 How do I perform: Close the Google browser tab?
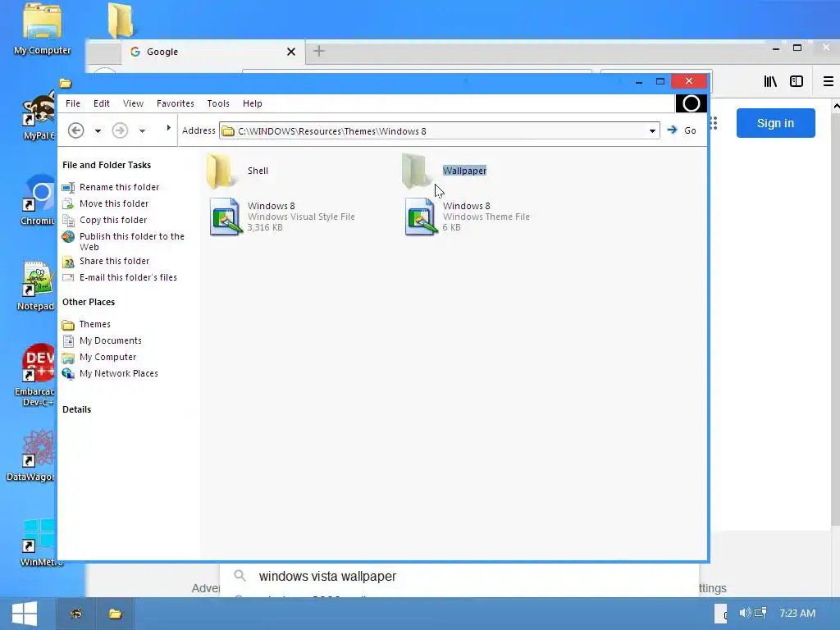291,52
